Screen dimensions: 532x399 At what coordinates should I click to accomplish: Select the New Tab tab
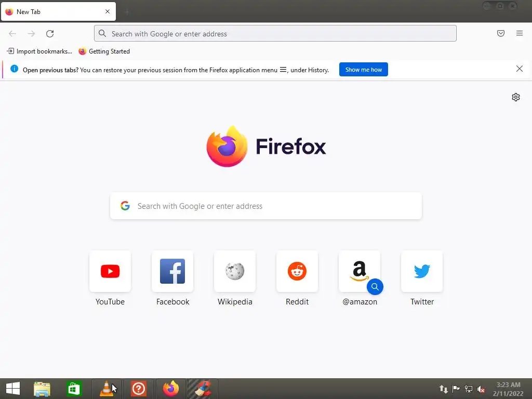point(58,12)
